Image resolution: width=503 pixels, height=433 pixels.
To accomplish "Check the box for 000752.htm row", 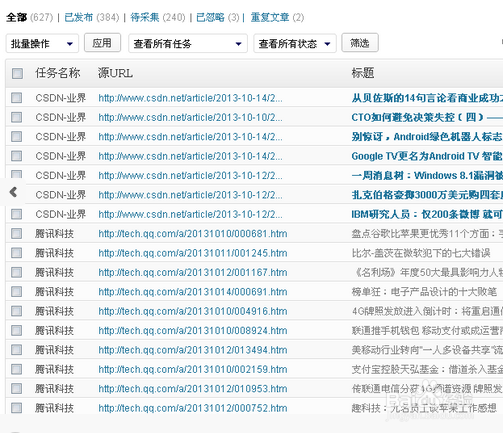I will [x=16, y=407].
